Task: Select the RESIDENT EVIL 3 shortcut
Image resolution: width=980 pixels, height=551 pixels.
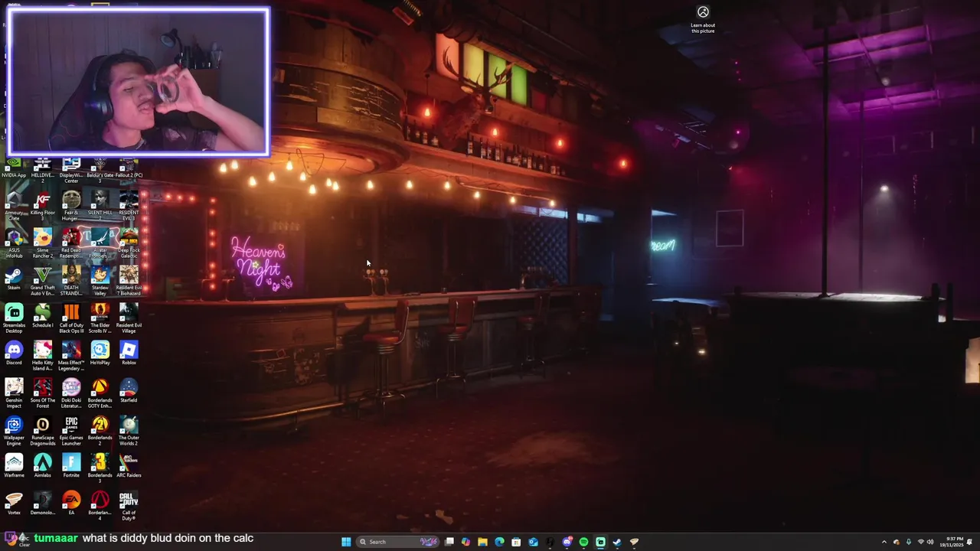Action: tap(129, 206)
